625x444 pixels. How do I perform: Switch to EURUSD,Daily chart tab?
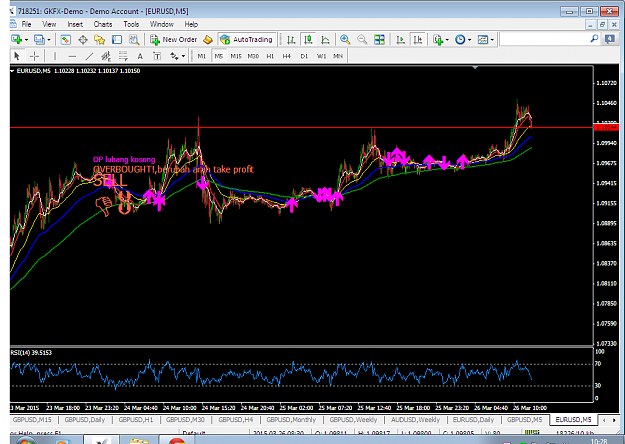coord(473,420)
